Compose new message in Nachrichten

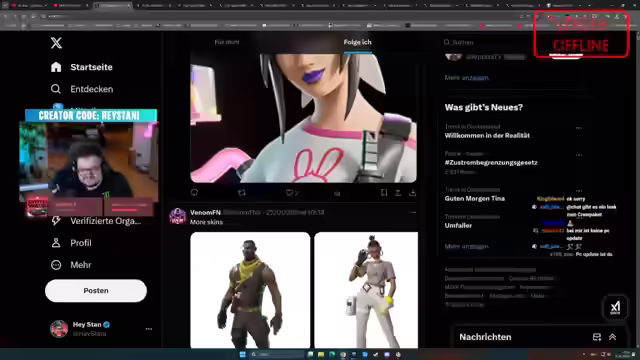[597, 337]
